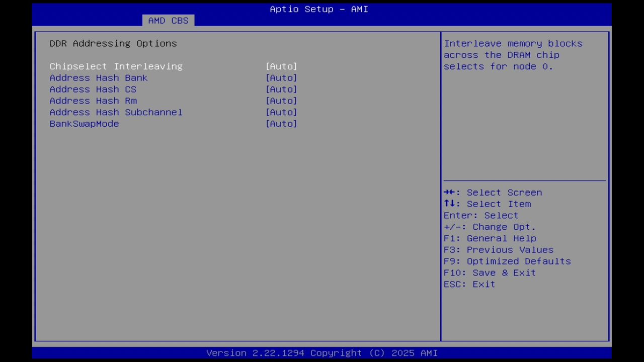644x362 pixels.
Task: Switch to the AMD CBS tab
Action: coord(168,20)
